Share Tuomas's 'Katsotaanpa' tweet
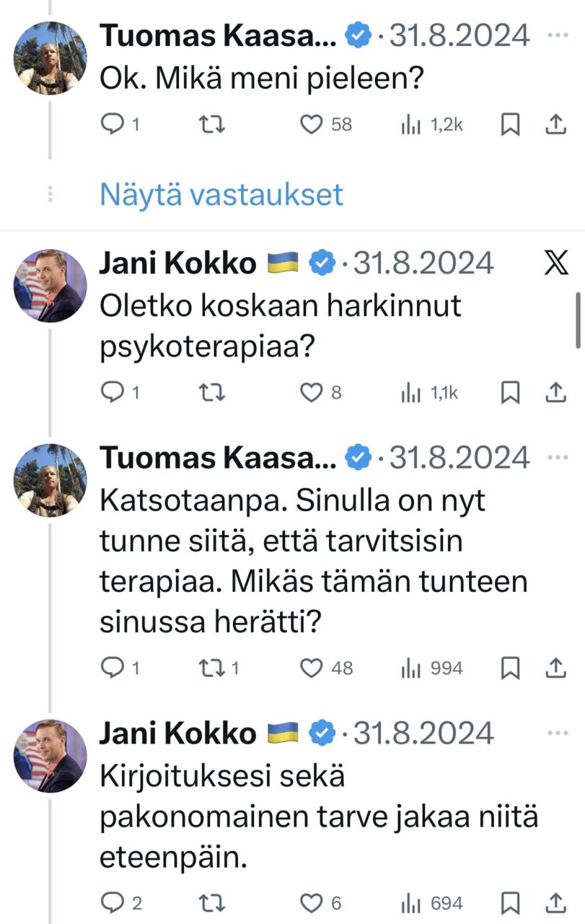The width and height of the screenshot is (585, 924). 555,668
